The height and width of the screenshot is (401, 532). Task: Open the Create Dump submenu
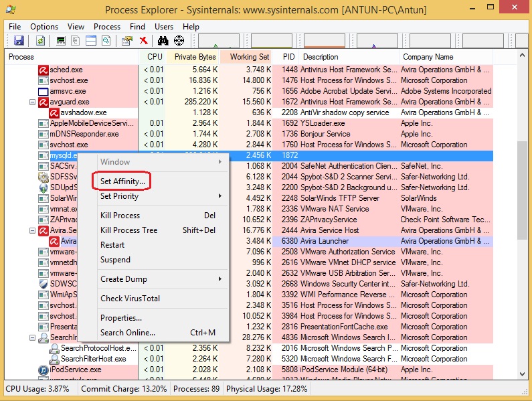click(163, 279)
